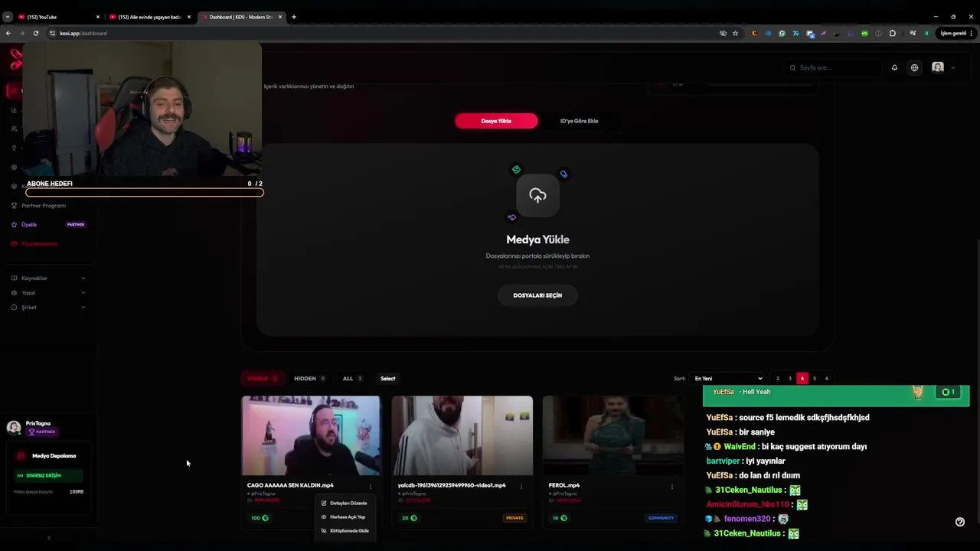Click the PRIVATE badge on the yalcdb video
Viewport: 980px width, 551px height.
click(x=514, y=518)
